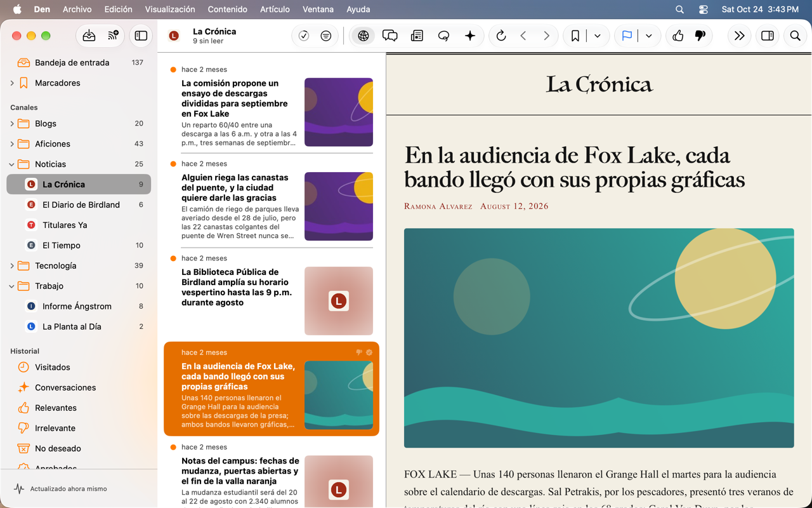Click the comments speech bubbles icon
This screenshot has width=812, height=508.
pos(390,36)
